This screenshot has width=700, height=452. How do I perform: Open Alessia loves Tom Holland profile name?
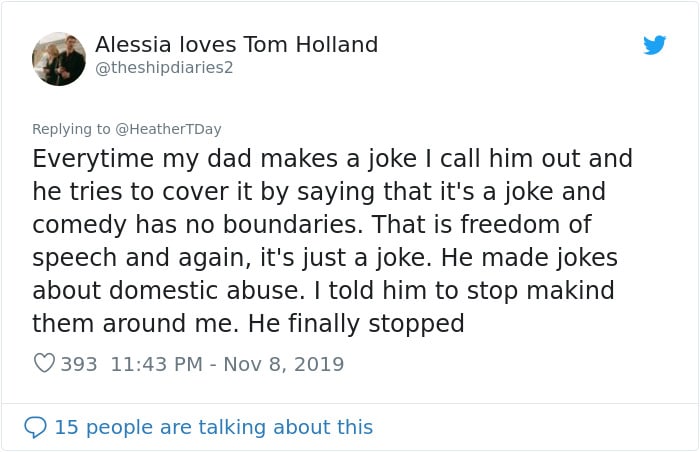[x=236, y=45]
